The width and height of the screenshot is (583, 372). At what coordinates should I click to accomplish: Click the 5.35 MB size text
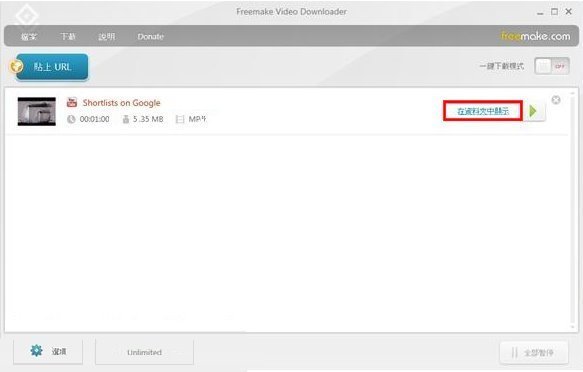148,119
